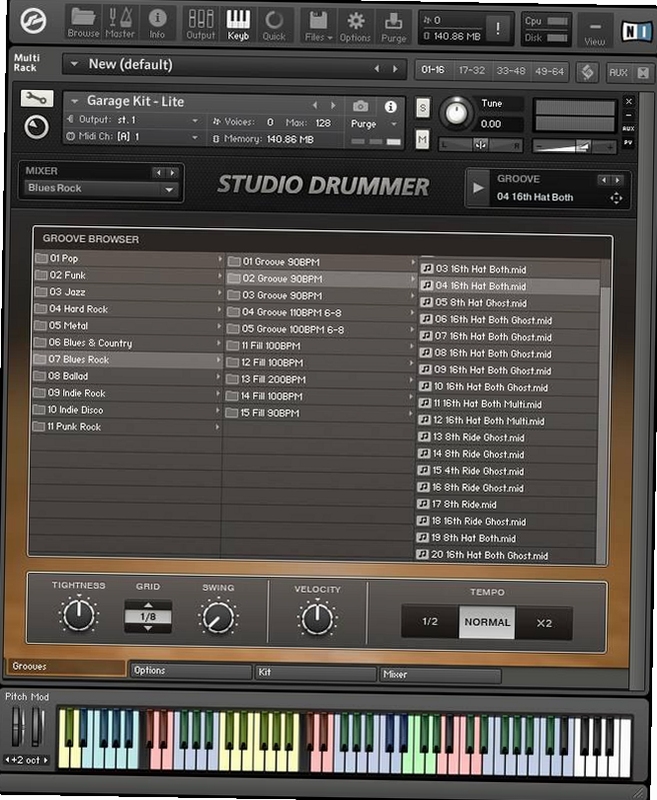Open the 03 Groove 90BPM folder
Screen dimensions: 657x800
321,296
